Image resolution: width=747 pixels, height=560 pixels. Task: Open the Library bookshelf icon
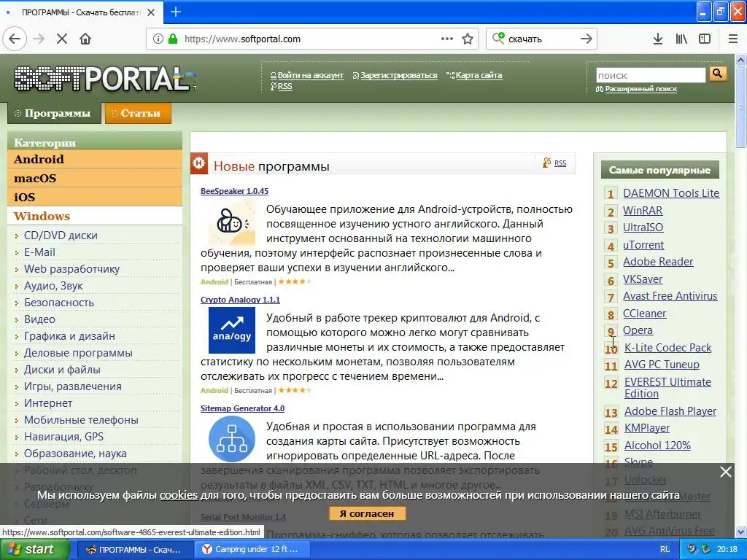681,39
